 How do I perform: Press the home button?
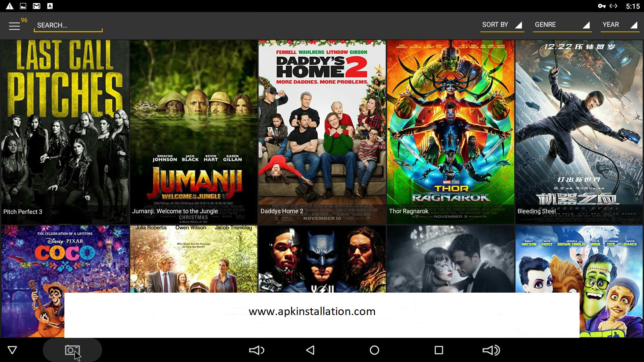[375, 350]
